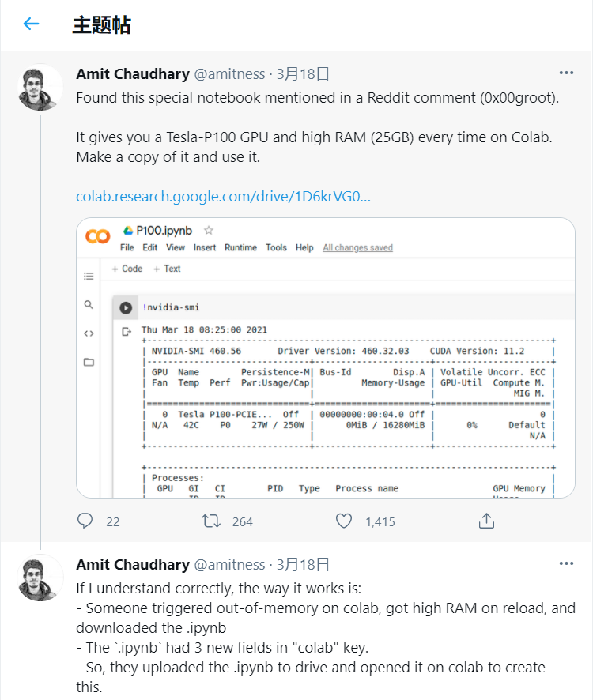608x700 pixels.
Task: Reply to the first tweet
Action: 86,521
